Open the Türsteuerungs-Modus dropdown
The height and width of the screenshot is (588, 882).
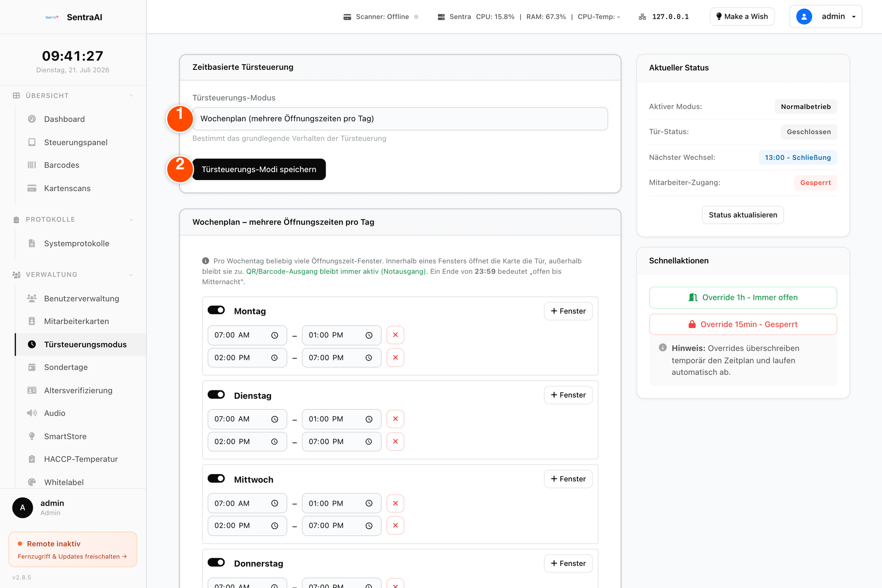pyautogui.click(x=400, y=119)
